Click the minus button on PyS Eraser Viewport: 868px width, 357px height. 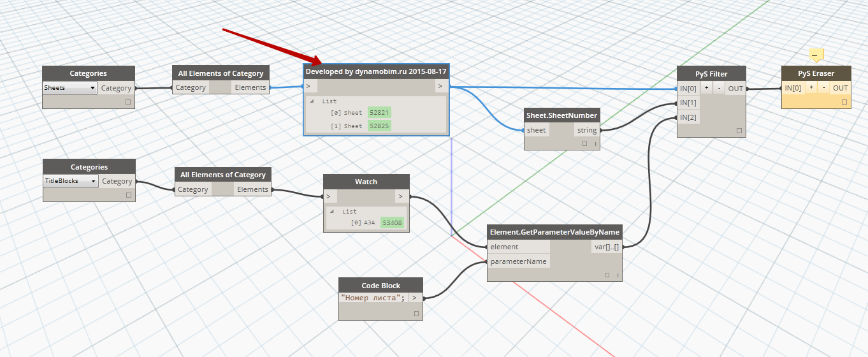(824, 88)
